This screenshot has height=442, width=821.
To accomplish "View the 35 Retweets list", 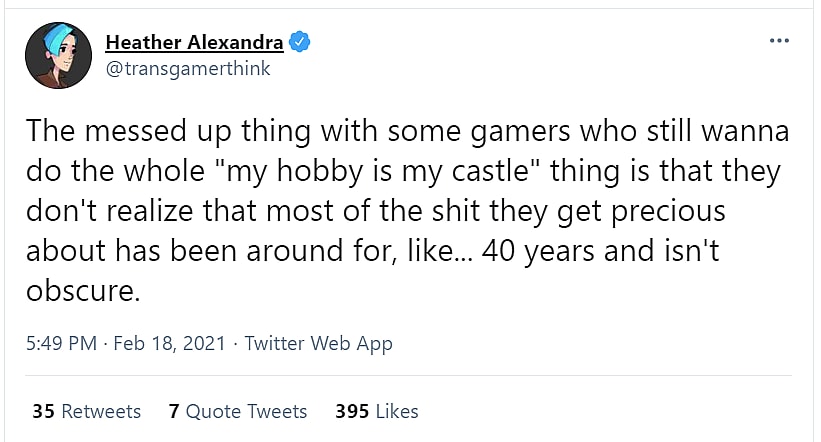I will (86, 411).
